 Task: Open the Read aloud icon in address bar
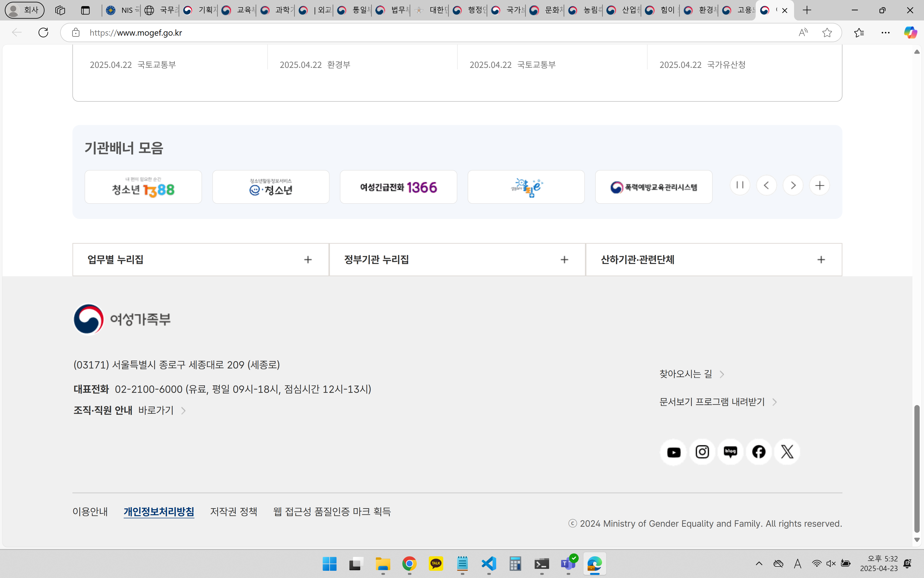click(803, 33)
